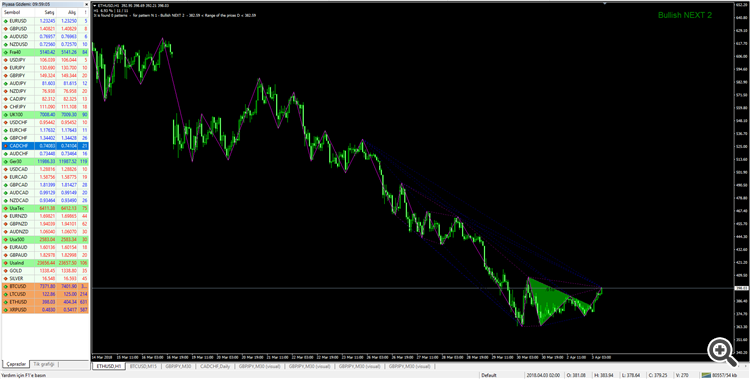
Task: Click the BTCUSD bid price 7371.80
Action: pyautogui.click(x=48, y=286)
